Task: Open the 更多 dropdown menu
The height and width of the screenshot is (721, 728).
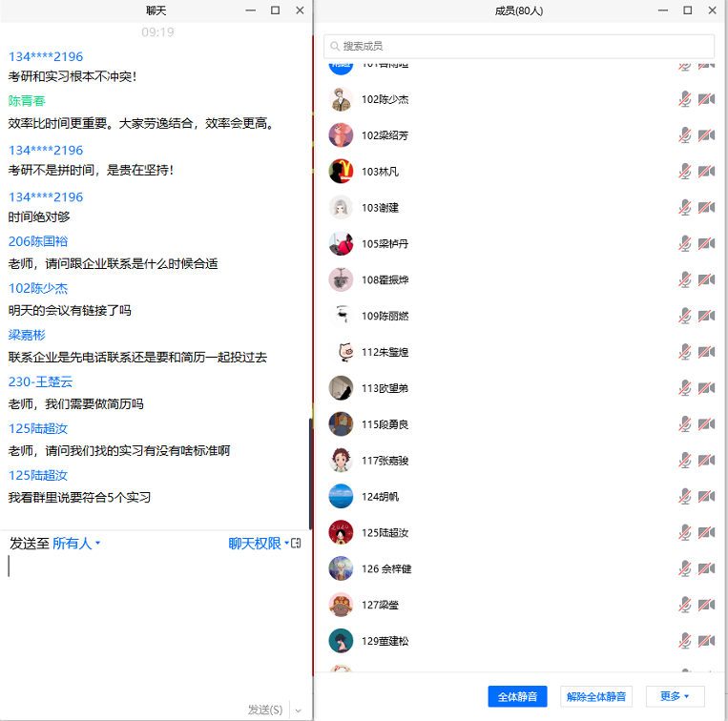Action: point(675,696)
